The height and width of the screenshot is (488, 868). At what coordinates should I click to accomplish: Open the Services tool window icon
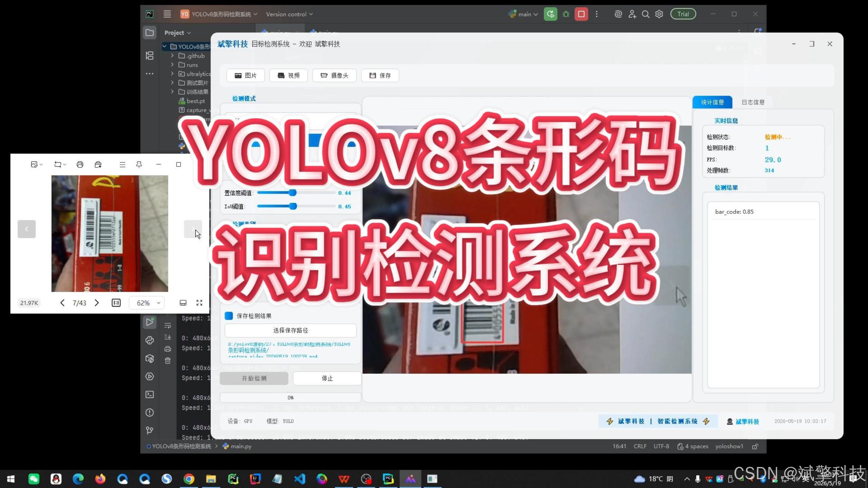(x=150, y=377)
